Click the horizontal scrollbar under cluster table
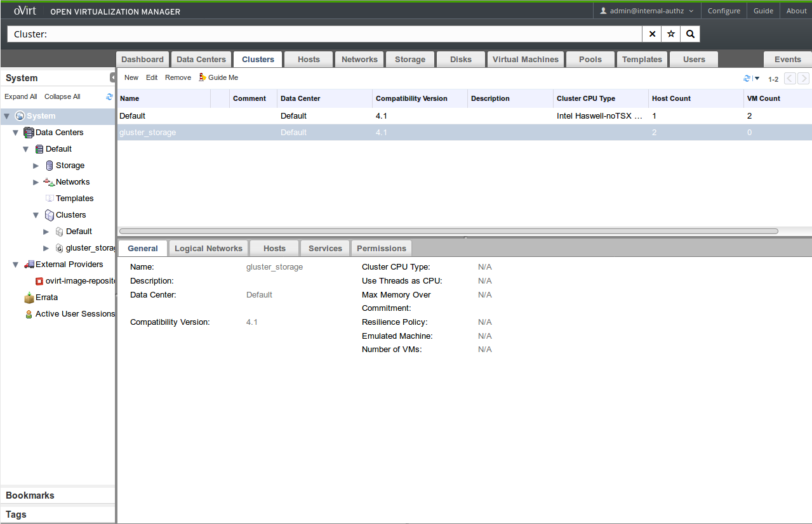Screen dimensions: 812x524 (x=448, y=232)
